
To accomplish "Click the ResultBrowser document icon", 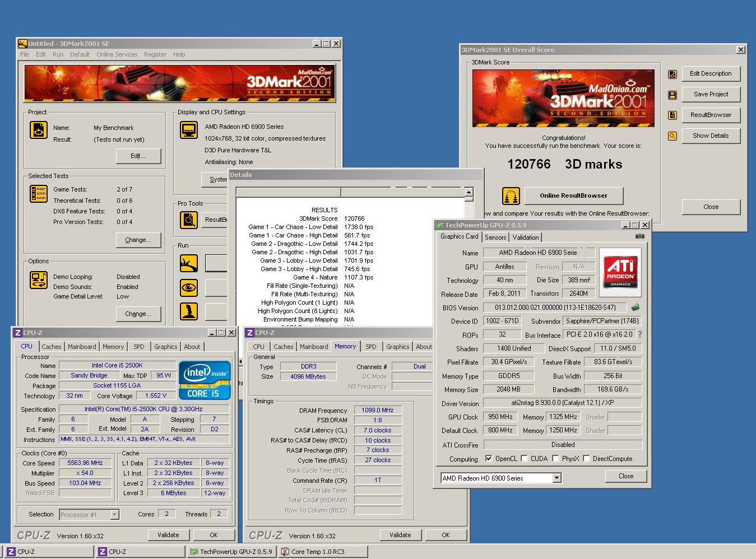I will pos(672,115).
